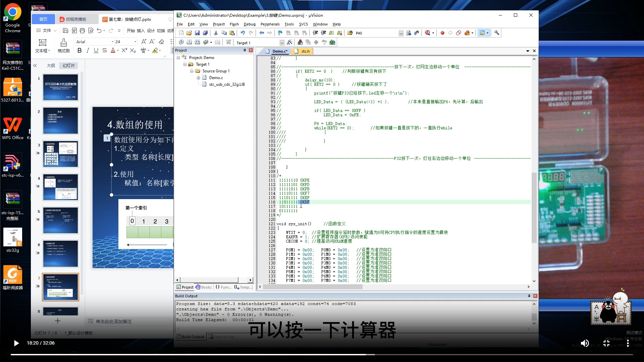The height and width of the screenshot is (362, 644).
Task: Insert a bookmark with the blue flag icon
Action: click(x=280, y=33)
